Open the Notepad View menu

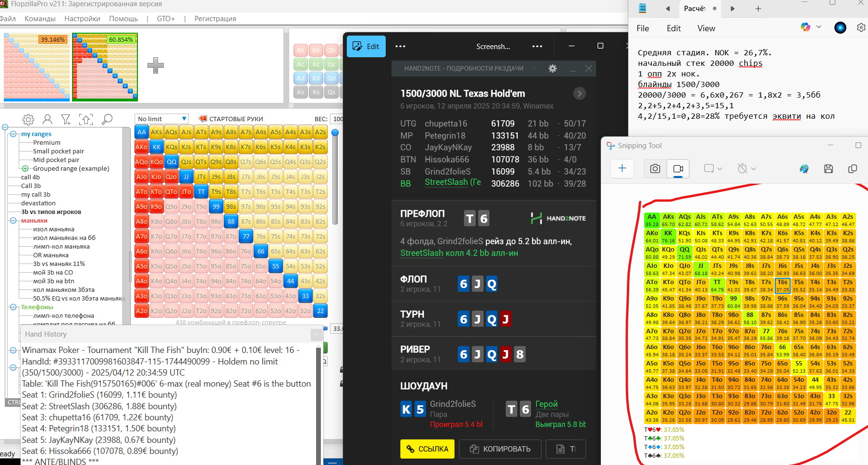706,28
